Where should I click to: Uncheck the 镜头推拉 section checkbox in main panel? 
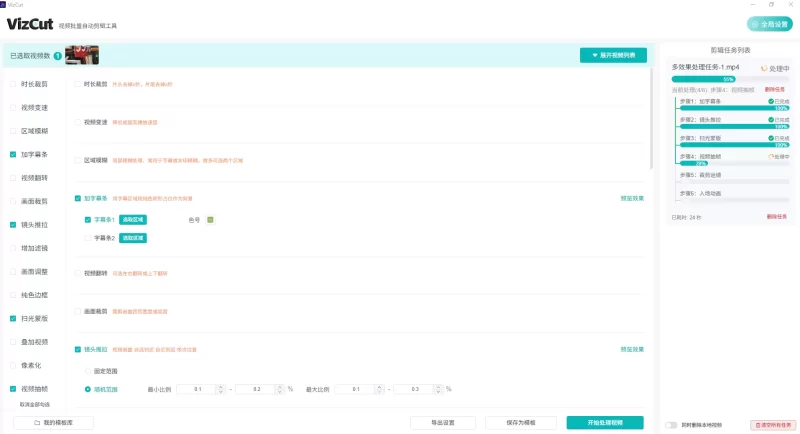[x=78, y=349]
